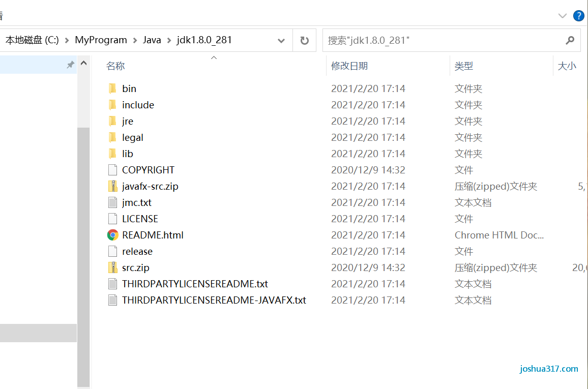The image size is (588, 389).
Task: Expand the ribbon with the top-right chevron
Action: [x=562, y=16]
